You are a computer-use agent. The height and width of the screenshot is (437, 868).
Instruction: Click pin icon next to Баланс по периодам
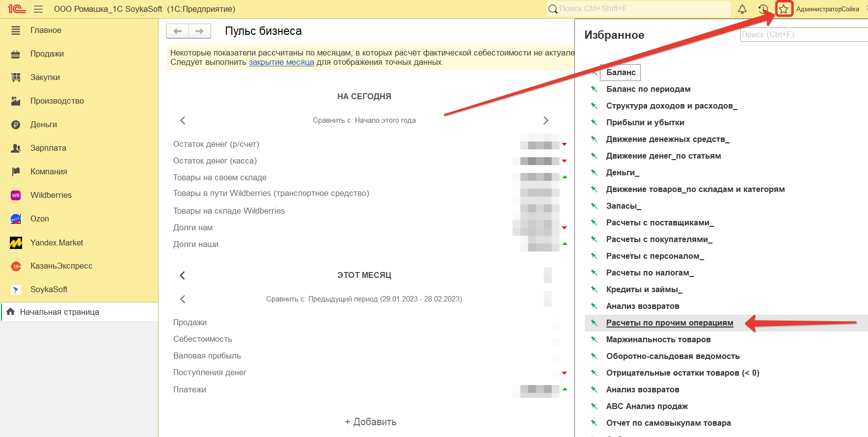pos(594,89)
